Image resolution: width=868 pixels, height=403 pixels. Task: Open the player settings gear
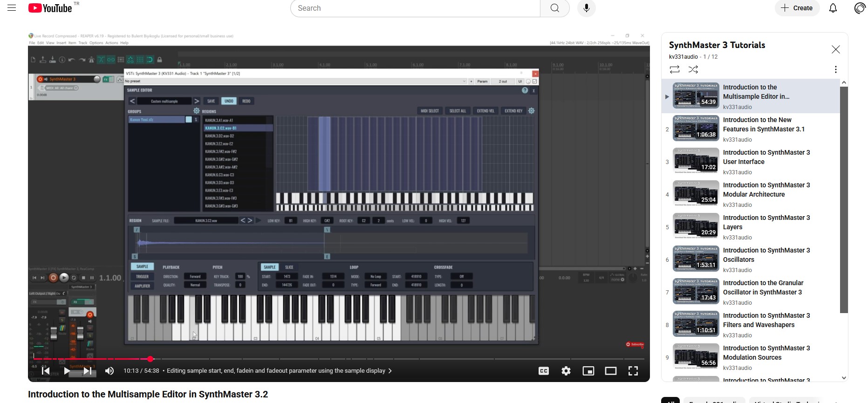(566, 371)
